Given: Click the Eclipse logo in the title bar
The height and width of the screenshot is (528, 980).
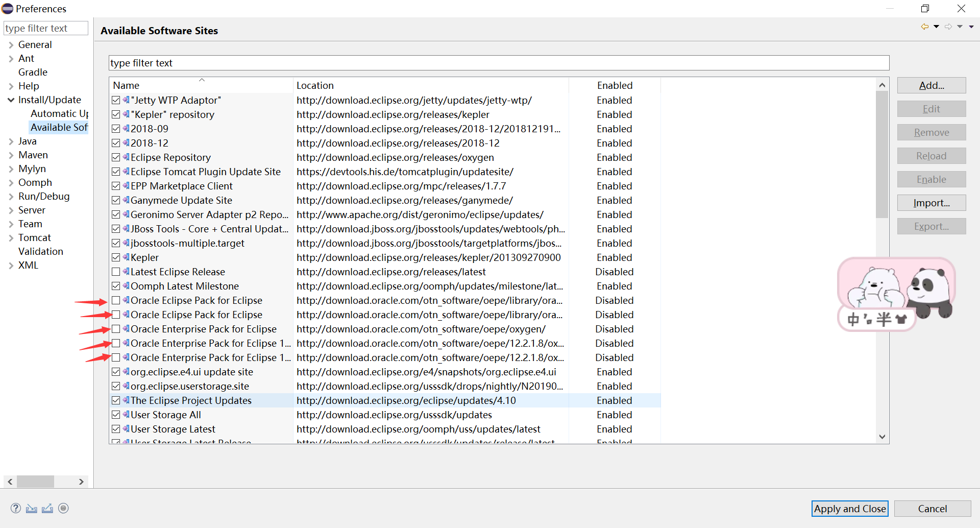Looking at the screenshot, I should coord(7,8).
